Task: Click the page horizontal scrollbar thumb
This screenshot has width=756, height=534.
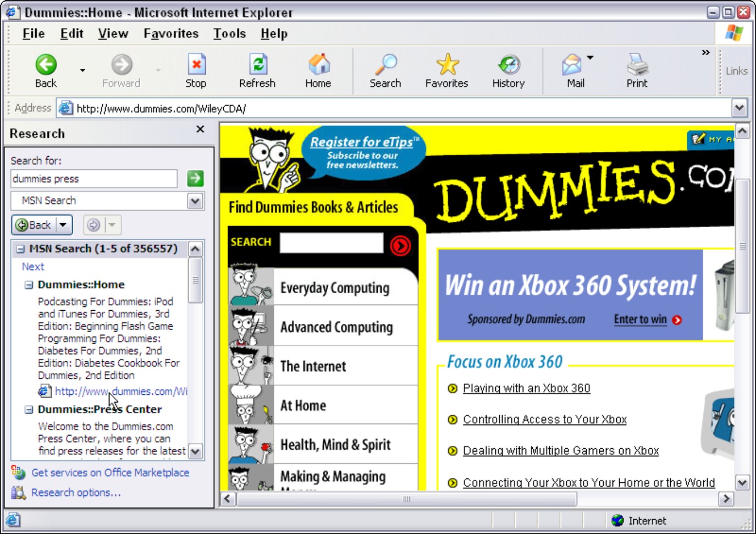Action: [407, 499]
